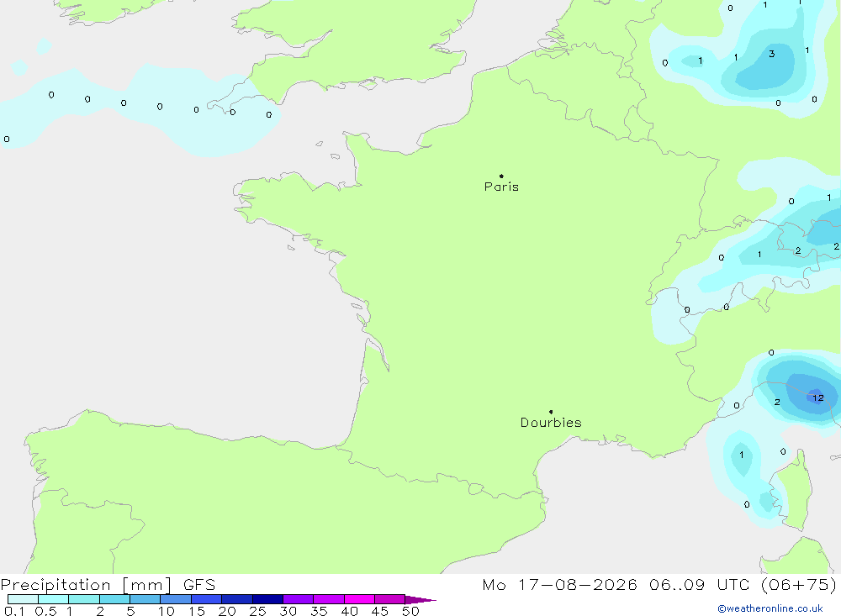
Task: Pick the 35–40 mm violet legend swatch
Action: pyautogui.click(x=328, y=599)
